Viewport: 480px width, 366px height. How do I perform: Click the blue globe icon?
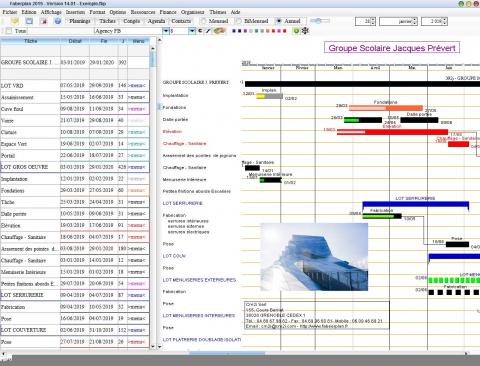click(x=58, y=21)
